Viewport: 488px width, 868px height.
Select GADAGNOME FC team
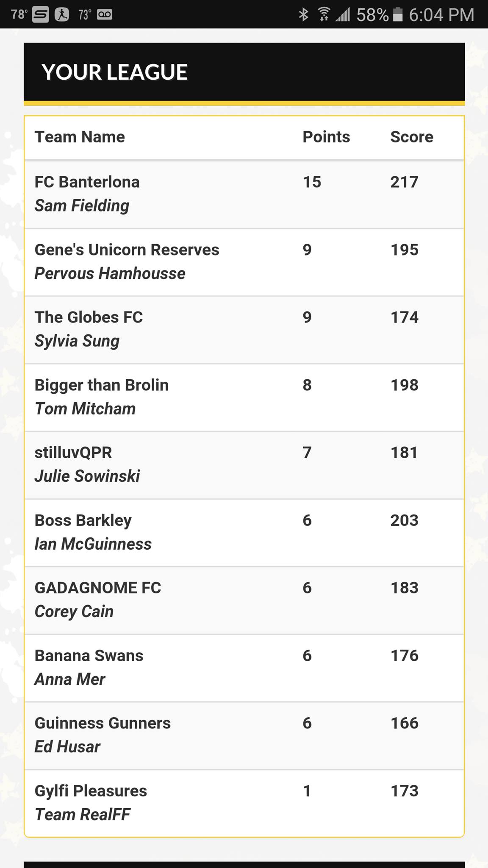coord(244,600)
